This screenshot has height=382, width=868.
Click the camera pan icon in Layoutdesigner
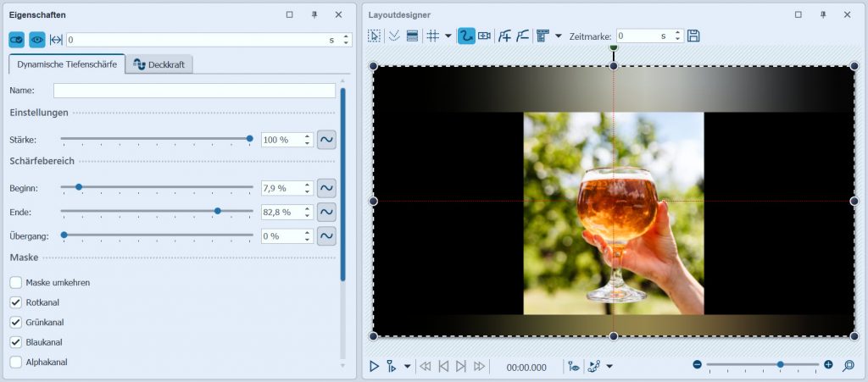tap(484, 36)
